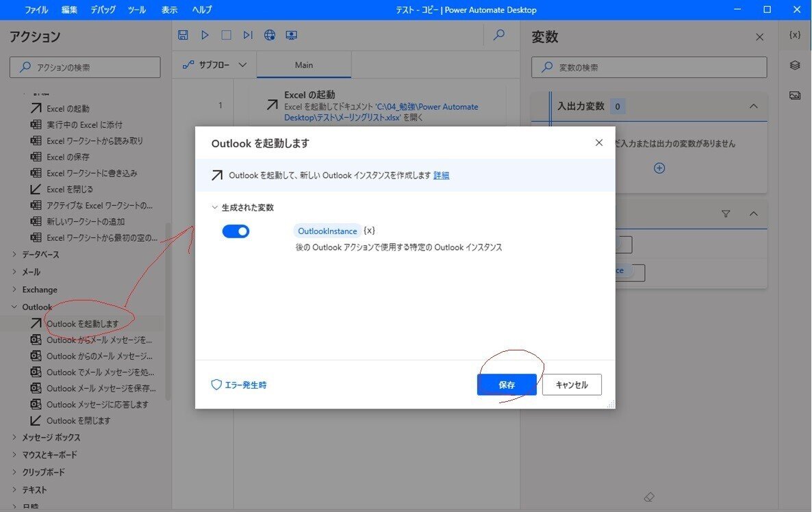Collapse the Outlook actions group
The height and width of the screenshot is (512, 812).
pos(13,307)
